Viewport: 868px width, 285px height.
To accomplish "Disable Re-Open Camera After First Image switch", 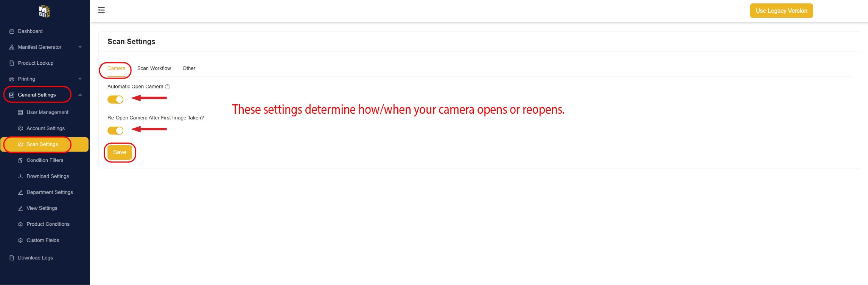I will point(115,130).
